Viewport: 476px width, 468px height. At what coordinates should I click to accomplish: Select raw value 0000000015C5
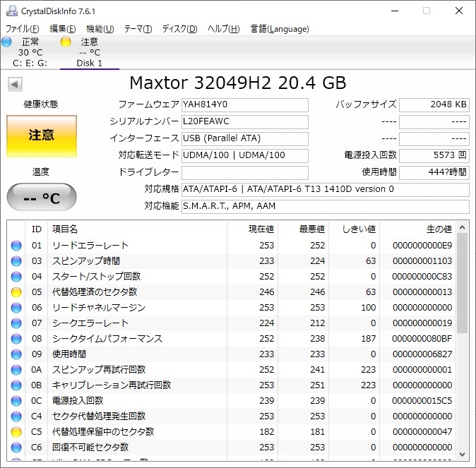(422, 401)
